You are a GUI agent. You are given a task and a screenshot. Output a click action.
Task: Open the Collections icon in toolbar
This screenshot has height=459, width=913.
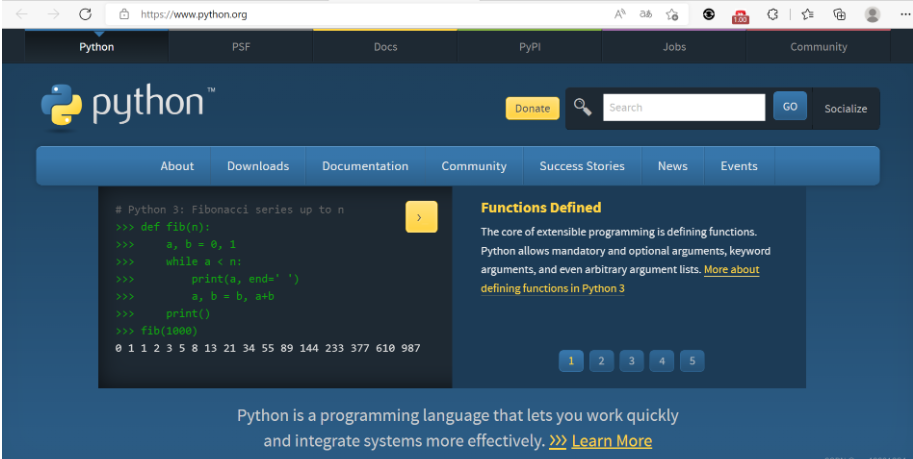click(840, 14)
